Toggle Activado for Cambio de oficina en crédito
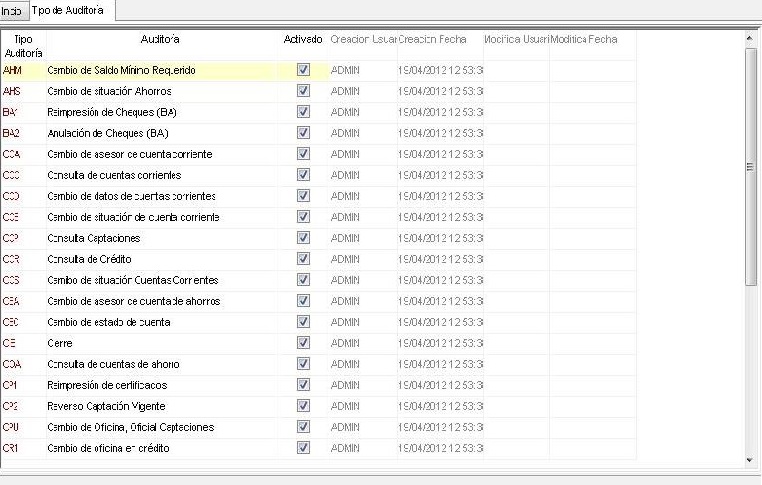The height and width of the screenshot is (485, 762). [303, 448]
